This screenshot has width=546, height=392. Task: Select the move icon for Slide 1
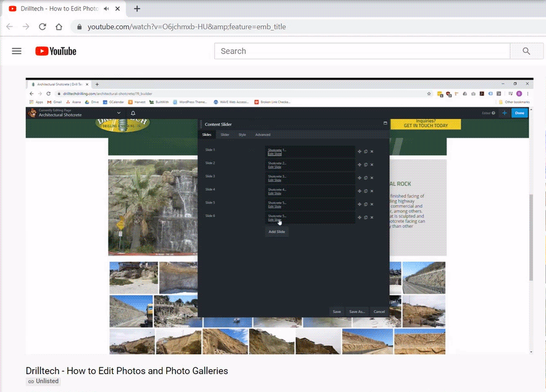[x=359, y=150]
